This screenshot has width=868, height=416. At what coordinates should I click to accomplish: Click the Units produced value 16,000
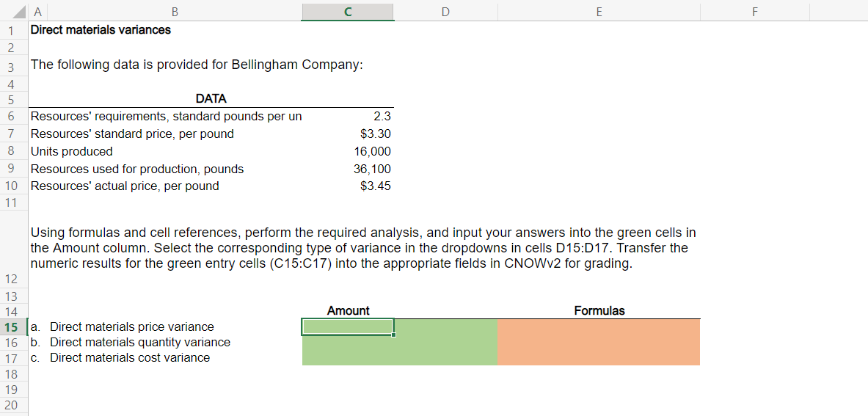pos(347,151)
